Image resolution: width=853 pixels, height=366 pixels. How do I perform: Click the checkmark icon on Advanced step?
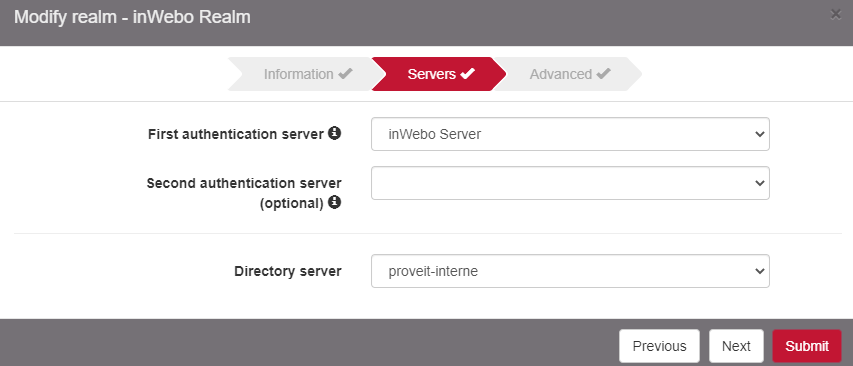point(603,73)
